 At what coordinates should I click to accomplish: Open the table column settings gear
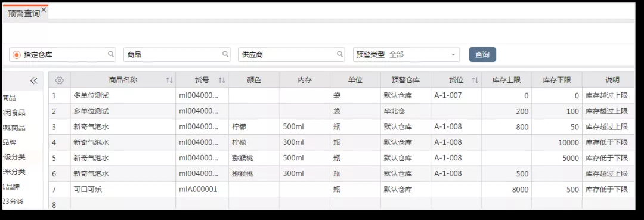coord(60,80)
